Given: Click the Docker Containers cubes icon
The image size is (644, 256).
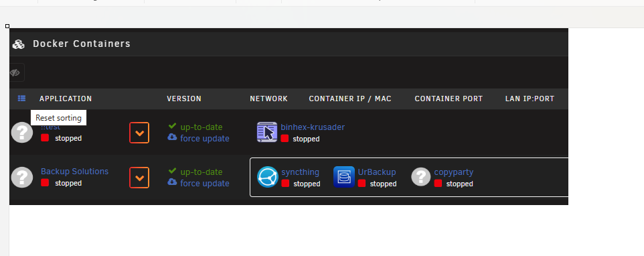Looking at the screenshot, I should point(19,44).
